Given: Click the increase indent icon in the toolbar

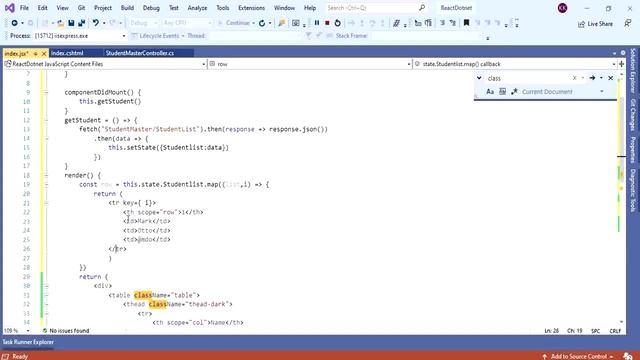Looking at the screenshot, I should point(453,23).
